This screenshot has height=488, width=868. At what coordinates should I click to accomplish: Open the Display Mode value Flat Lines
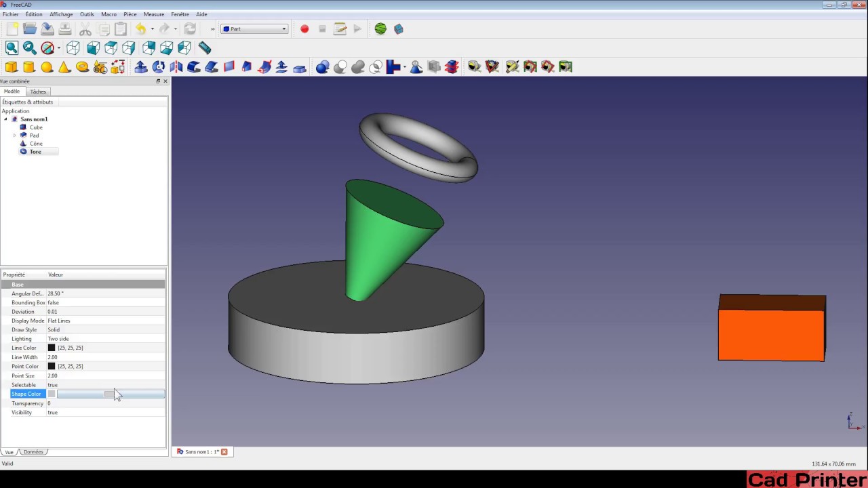(106, 321)
